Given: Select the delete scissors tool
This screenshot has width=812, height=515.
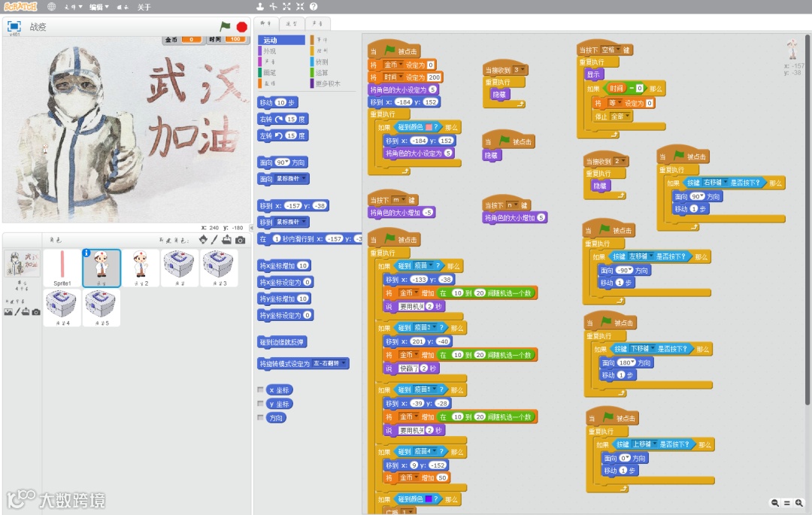Looking at the screenshot, I should pyautogui.click(x=273, y=7).
